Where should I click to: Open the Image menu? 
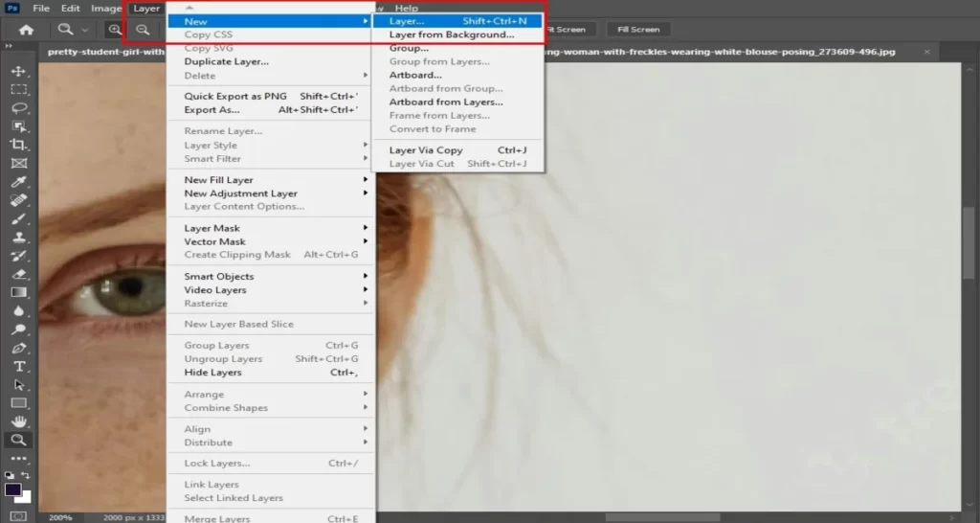click(x=106, y=8)
